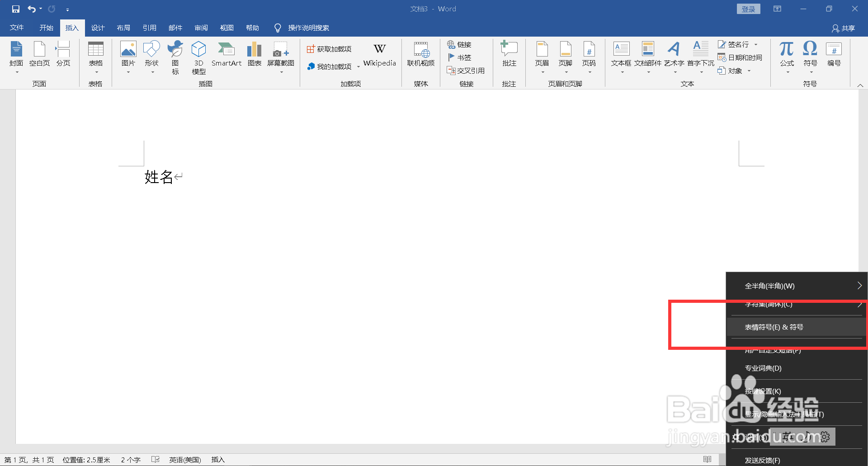
Task: Open Screenshot (屏幕截图) tool
Action: [281, 58]
